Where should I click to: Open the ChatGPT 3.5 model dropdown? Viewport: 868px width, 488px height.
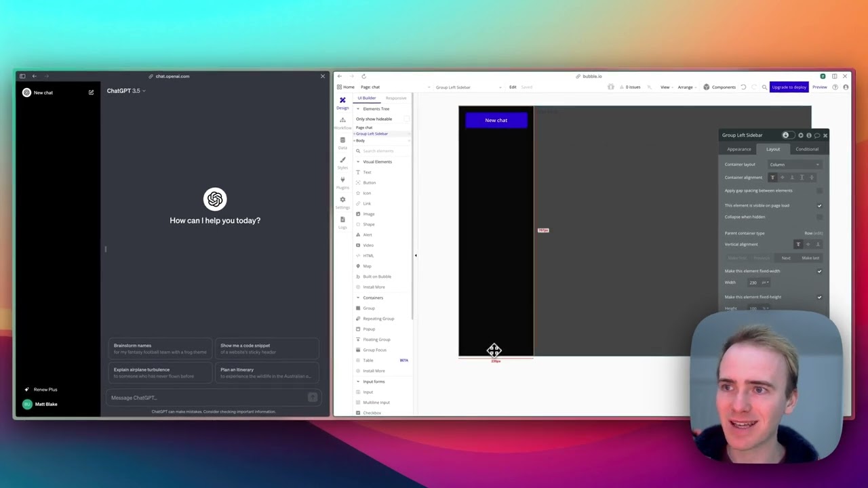(126, 91)
